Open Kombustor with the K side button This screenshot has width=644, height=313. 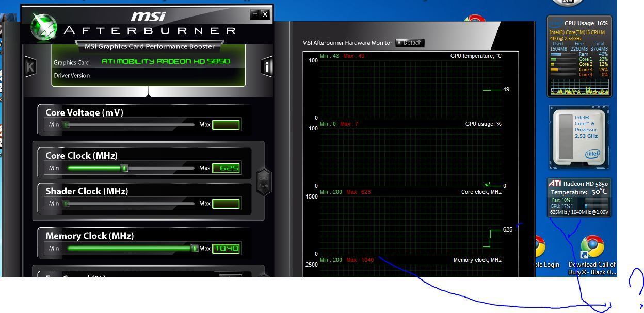coord(30,67)
